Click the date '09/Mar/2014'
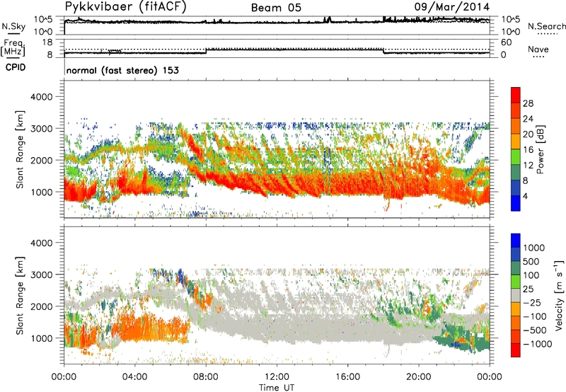This screenshot has height=392, width=566. pos(452,7)
